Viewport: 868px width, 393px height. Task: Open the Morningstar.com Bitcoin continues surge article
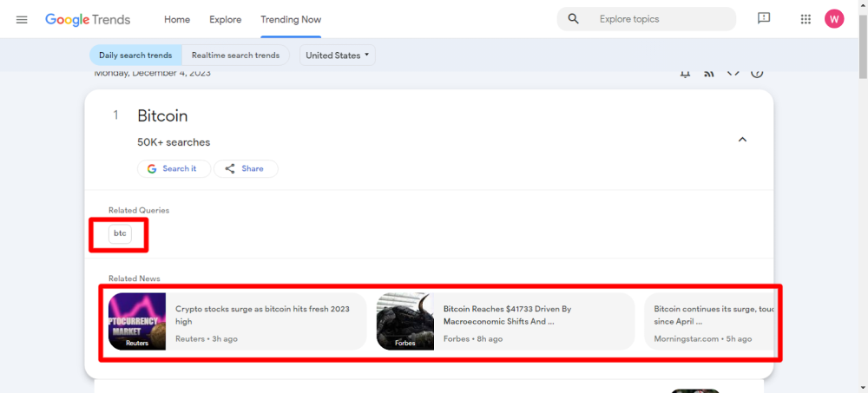click(x=709, y=322)
